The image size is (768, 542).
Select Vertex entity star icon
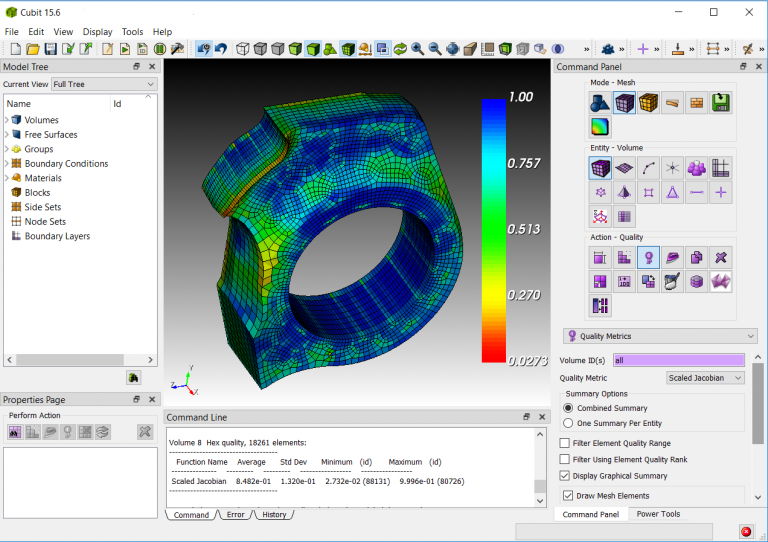672,168
